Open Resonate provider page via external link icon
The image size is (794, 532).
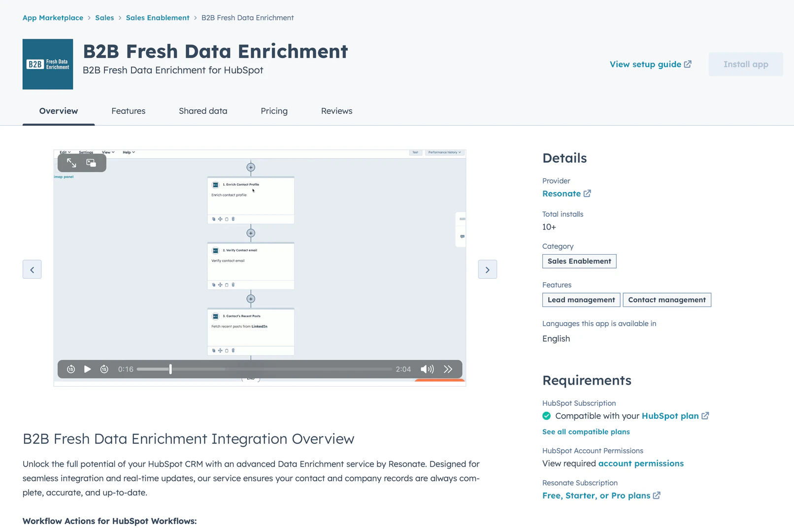(x=587, y=193)
